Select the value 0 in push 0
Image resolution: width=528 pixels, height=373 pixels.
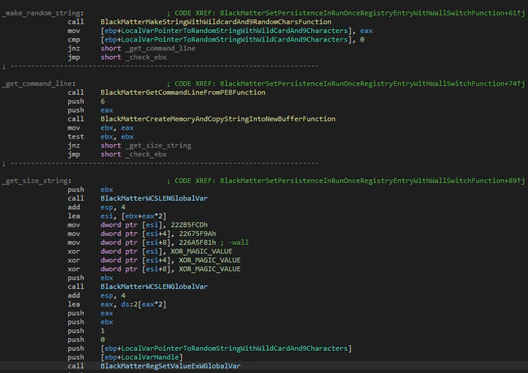pos(103,339)
